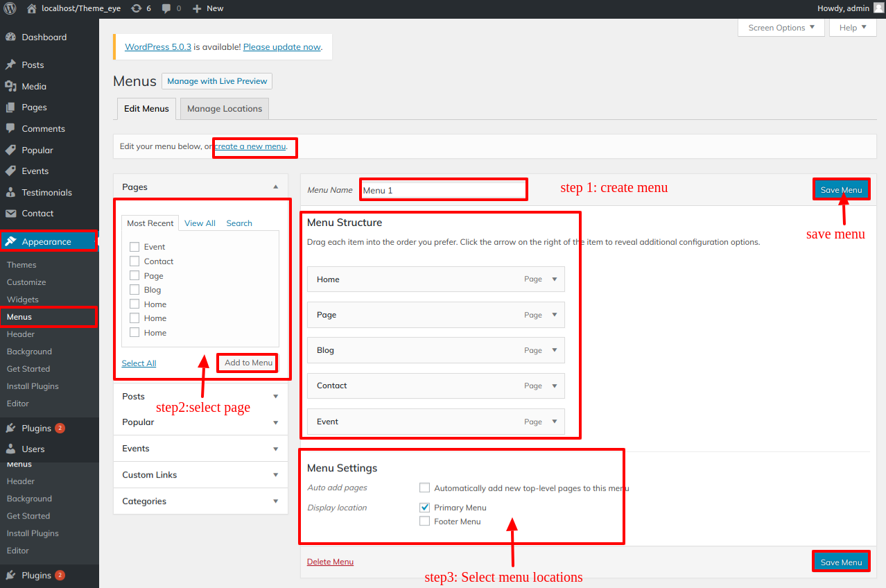Screen dimensions: 886x588
Task: Open the WordPress 5.0.3 link
Action: point(158,47)
